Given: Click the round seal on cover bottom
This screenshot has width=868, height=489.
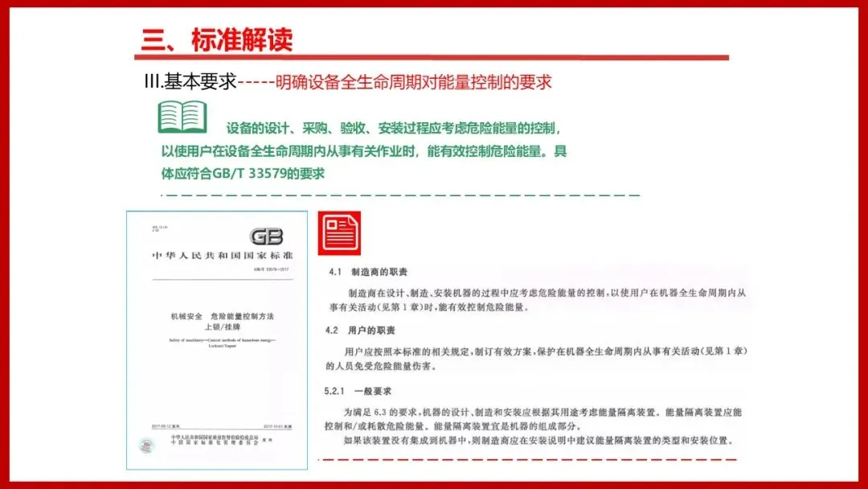Looking at the screenshot, I should [x=147, y=445].
